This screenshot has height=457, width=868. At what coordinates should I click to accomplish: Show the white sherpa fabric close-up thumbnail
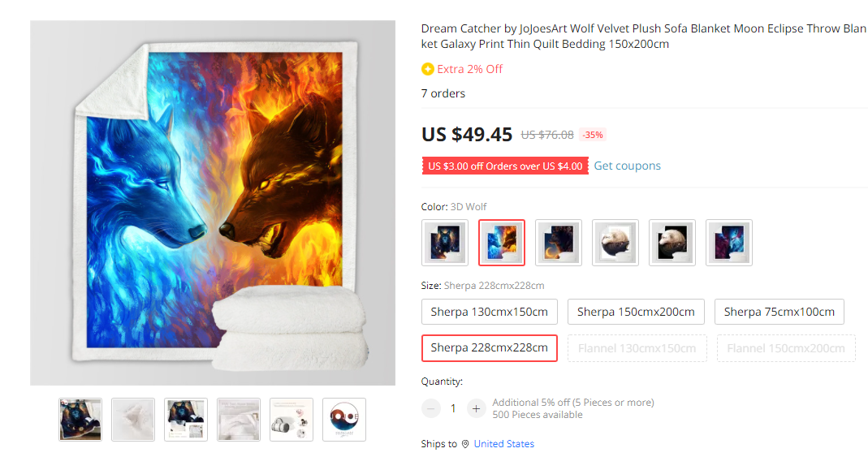click(133, 420)
